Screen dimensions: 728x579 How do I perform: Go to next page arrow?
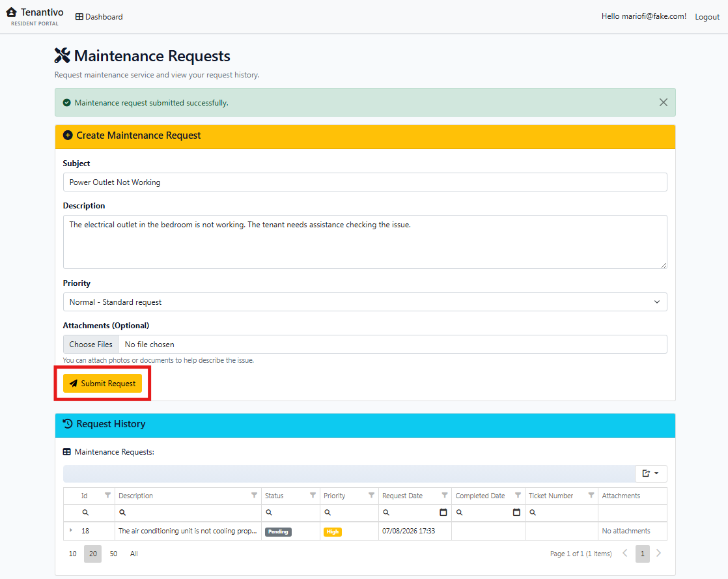(x=658, y=553)
